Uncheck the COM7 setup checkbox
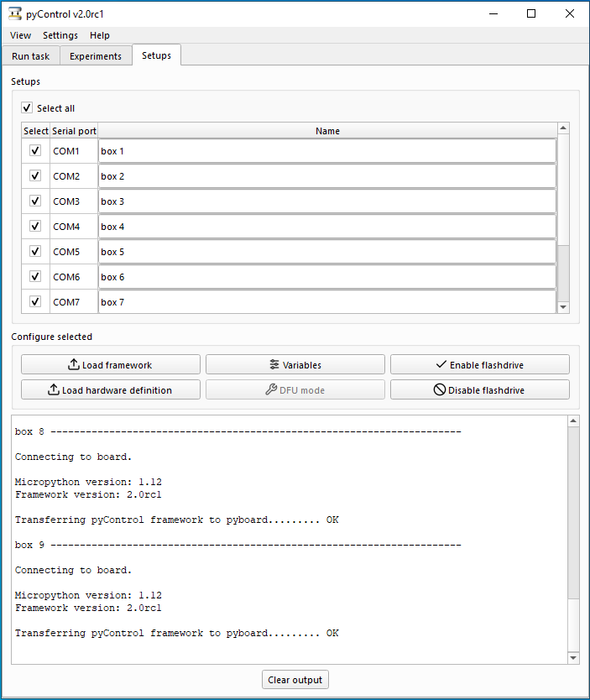Image resolution: width=590 pixels, height=700 pixels. [x=34, y=301]
